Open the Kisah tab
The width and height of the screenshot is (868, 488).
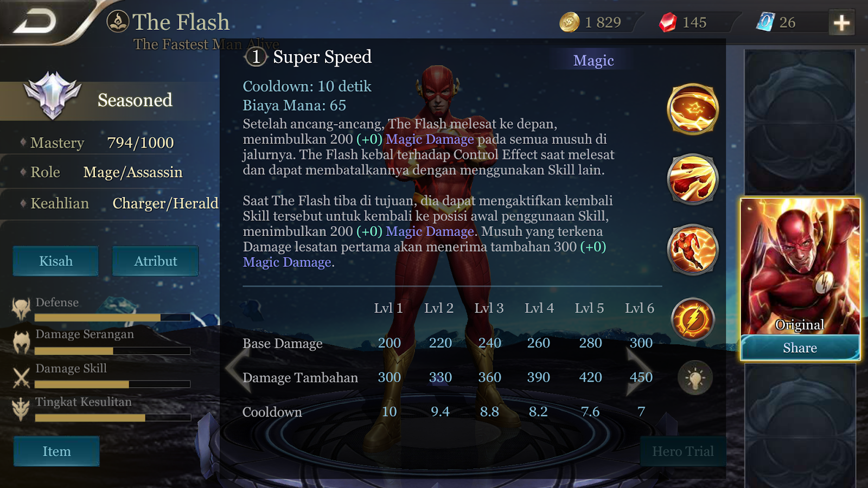click(x=56, y=261)
